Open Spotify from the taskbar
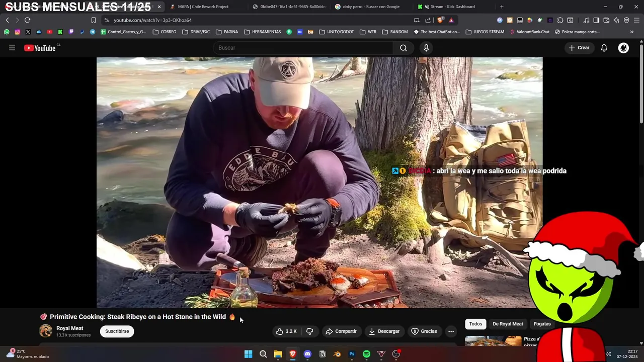644x362 pixels. coord(366,354)
